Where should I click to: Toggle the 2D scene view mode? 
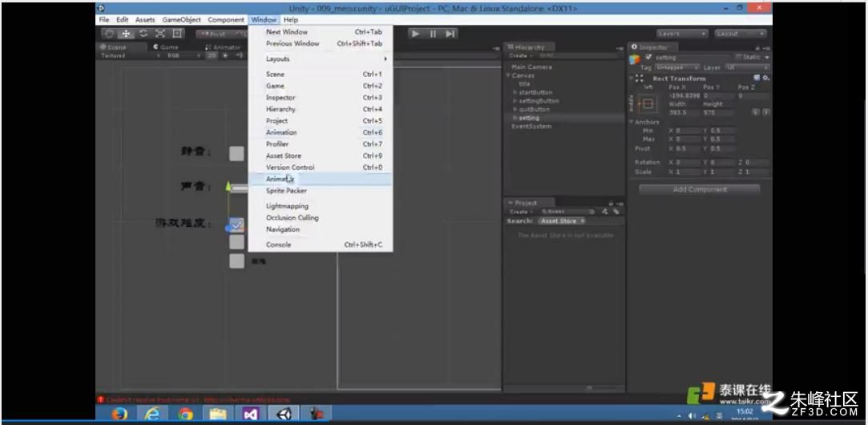pyautogui.click(x=212, y=55)
